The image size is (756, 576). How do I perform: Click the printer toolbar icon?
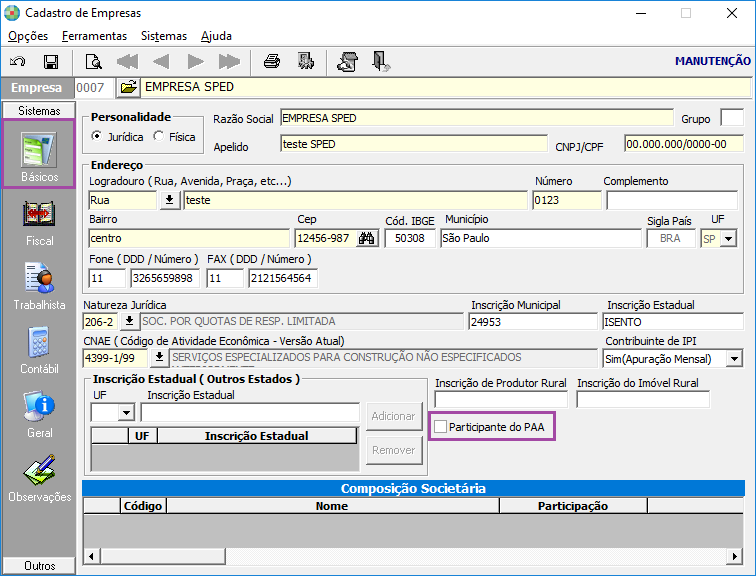[272, 62]
